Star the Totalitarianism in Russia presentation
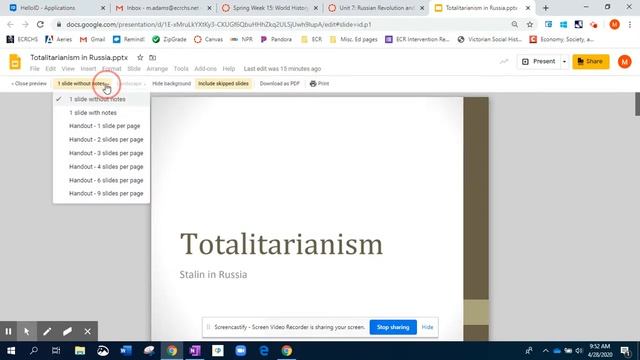The image size is (640, 360). coord(140,58)
